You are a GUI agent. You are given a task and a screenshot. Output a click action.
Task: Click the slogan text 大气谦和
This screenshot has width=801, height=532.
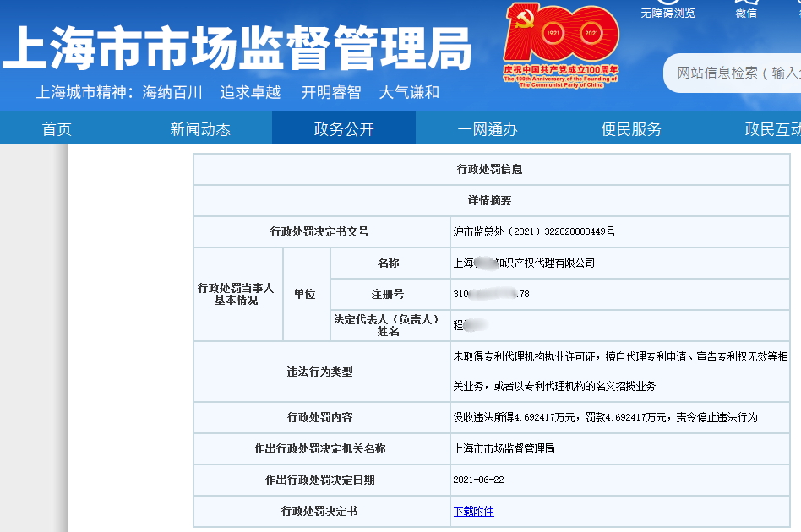[x=409, y=92]
